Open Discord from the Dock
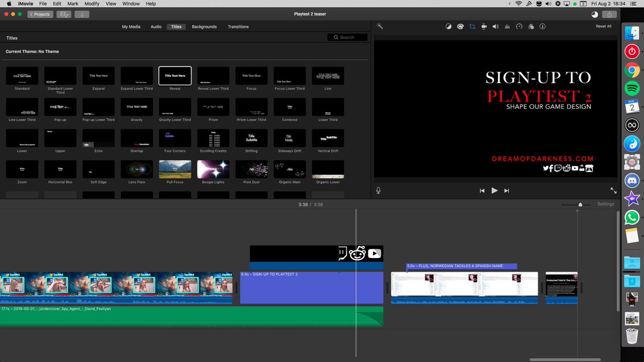This screenshot has width=644, height=362. [632, 180]
